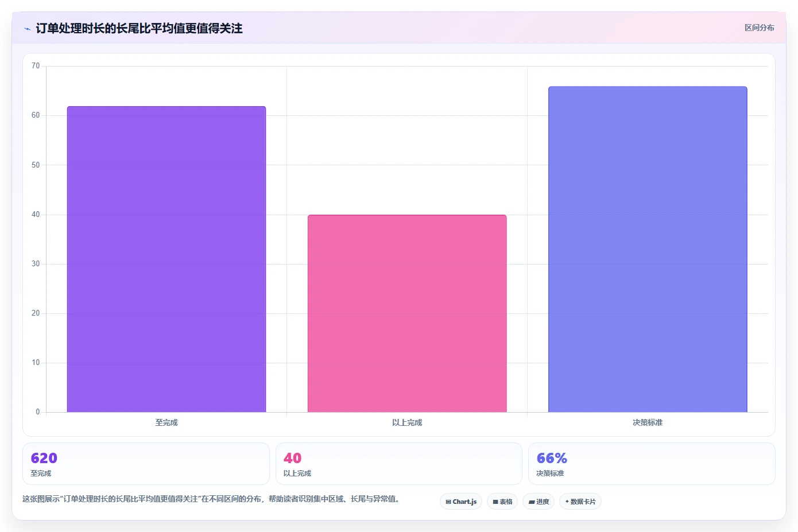Click the y-axis value 10
This screenshot has height=532, width=798.
36,362
